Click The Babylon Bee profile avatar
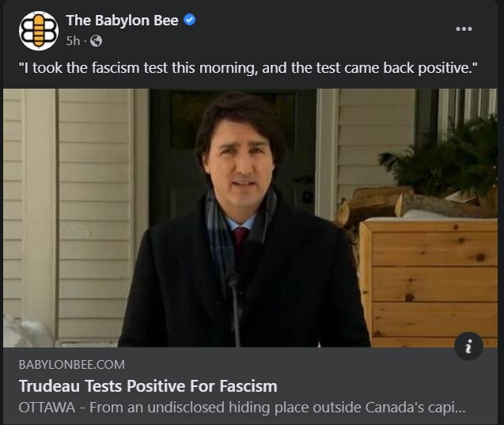Screen dimensions: 504x425 (38, 31)
